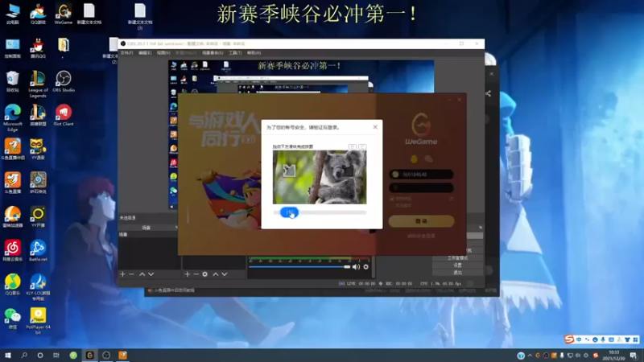Click the WeGame account number field
The width and height of the screenshot is (644, 362).
(421, 175)
